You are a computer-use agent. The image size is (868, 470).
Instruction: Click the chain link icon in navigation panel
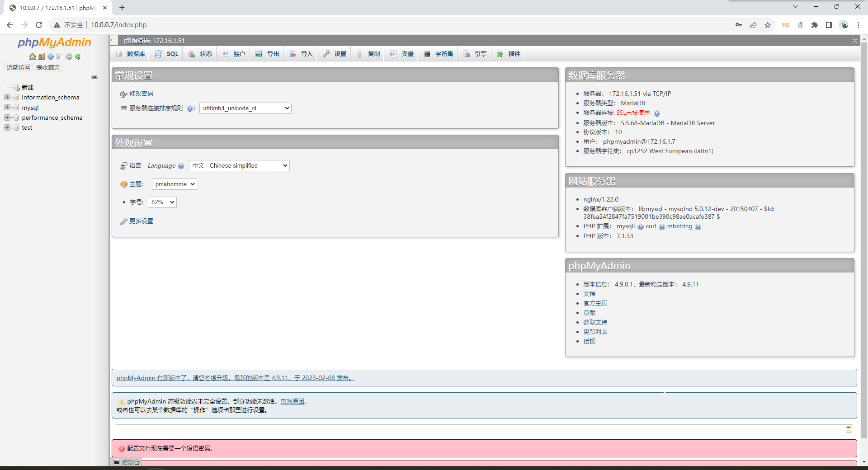pos(94,77)
